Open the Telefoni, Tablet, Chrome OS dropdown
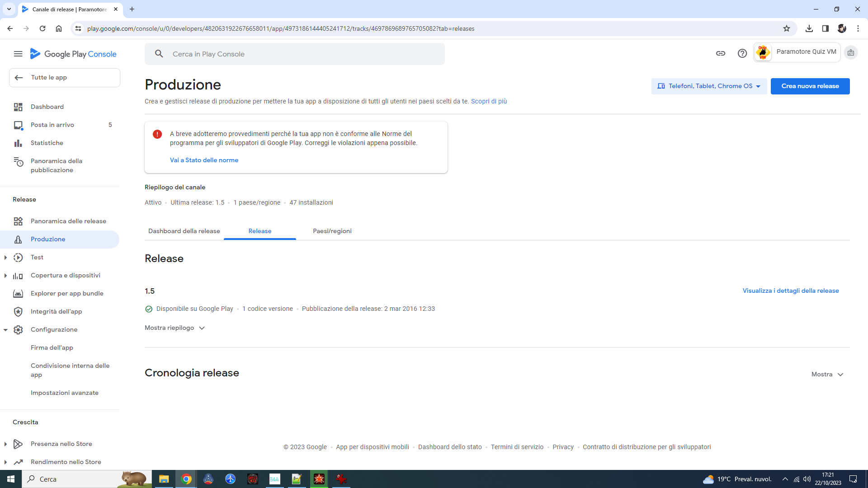 tap(709, 86)
